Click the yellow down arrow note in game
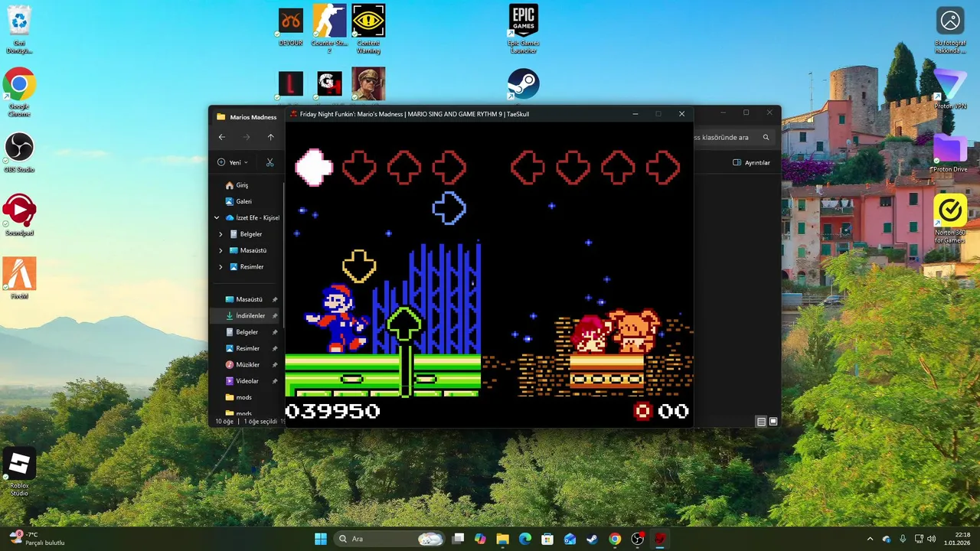980x551 pixels. click(359, 266)
